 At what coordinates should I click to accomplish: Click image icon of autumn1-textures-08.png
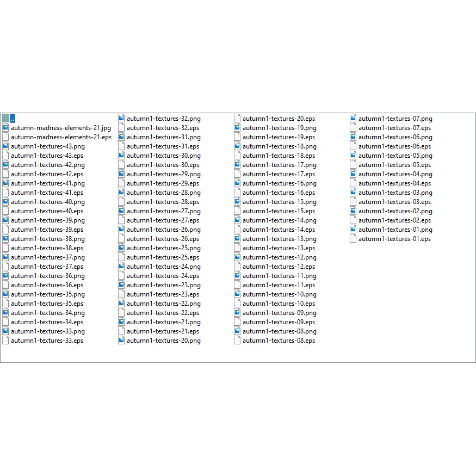pos(237,331)
